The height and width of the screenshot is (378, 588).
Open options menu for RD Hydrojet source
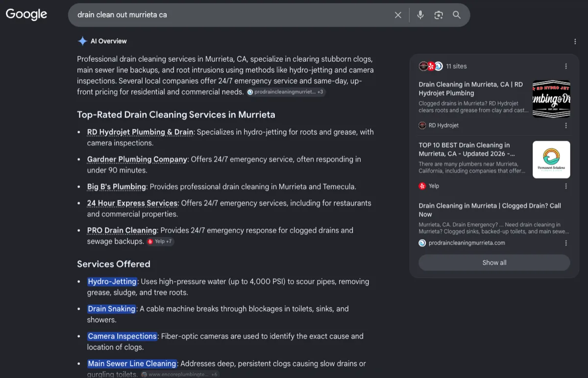(566, 125)
